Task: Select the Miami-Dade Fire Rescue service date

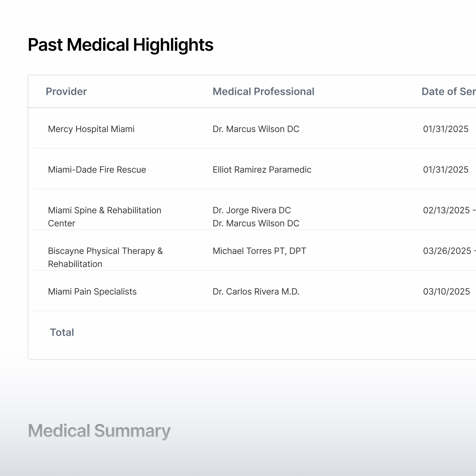Action: tap(446, 170)
